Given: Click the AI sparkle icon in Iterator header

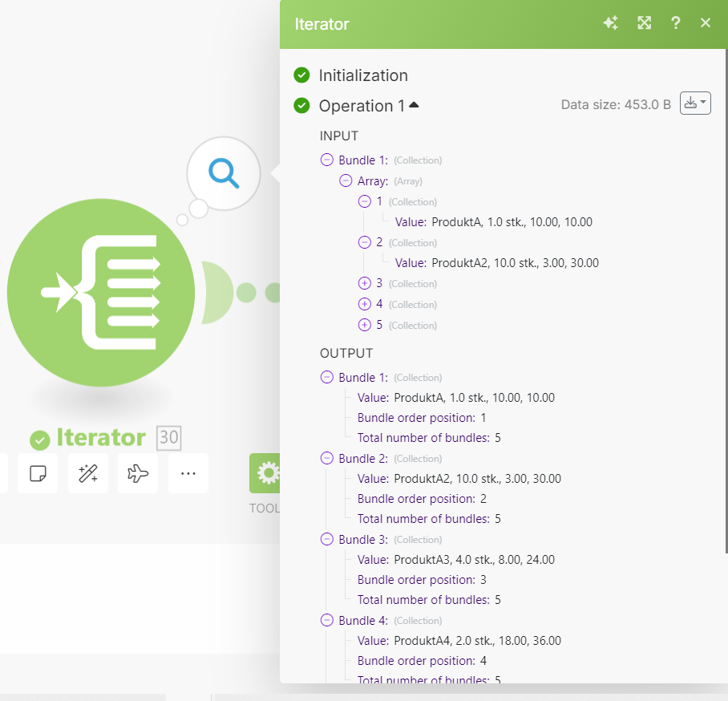Looking at the screenshot, I should (x=610, y=22).
